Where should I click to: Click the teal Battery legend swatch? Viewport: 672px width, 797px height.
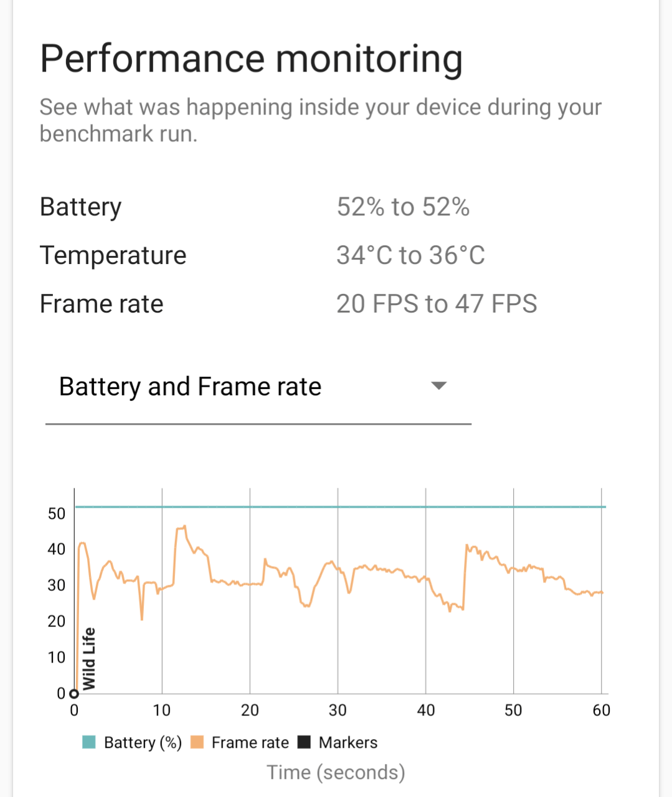87,742
